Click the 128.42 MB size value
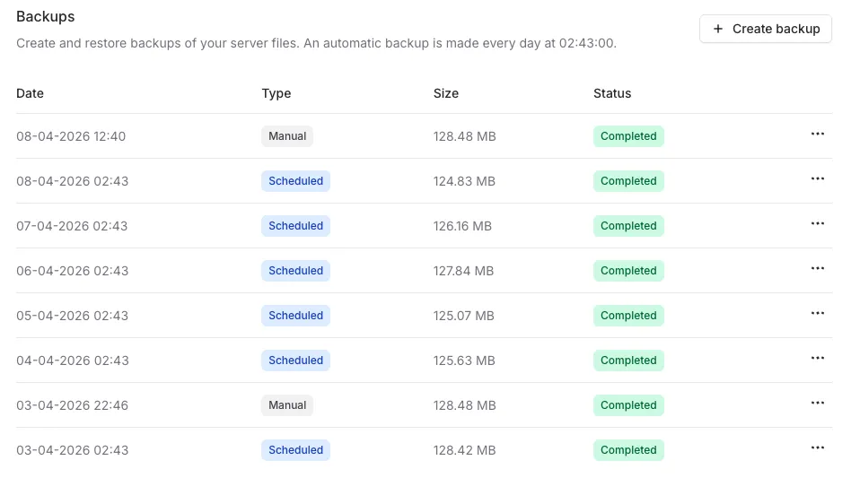851x504 pixels. [x=465, y=450]
